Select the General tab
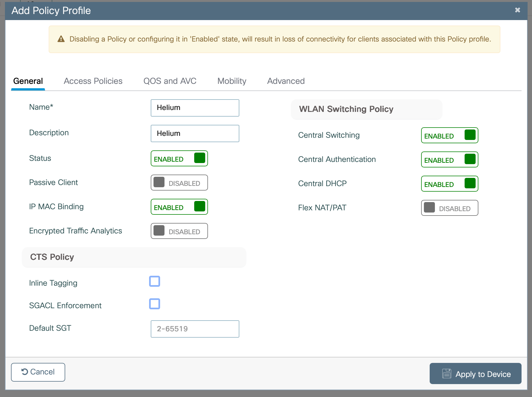Viewport: 532px width, 397px height. coord(28,81)
